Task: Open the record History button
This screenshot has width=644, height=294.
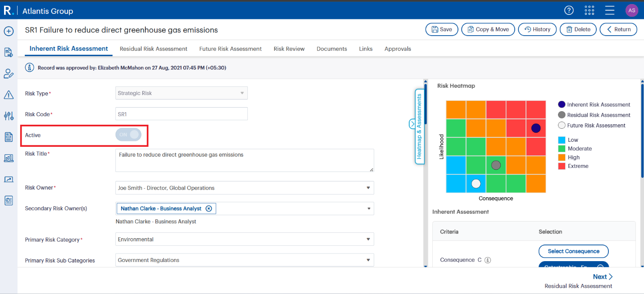Action: (537, 29)
